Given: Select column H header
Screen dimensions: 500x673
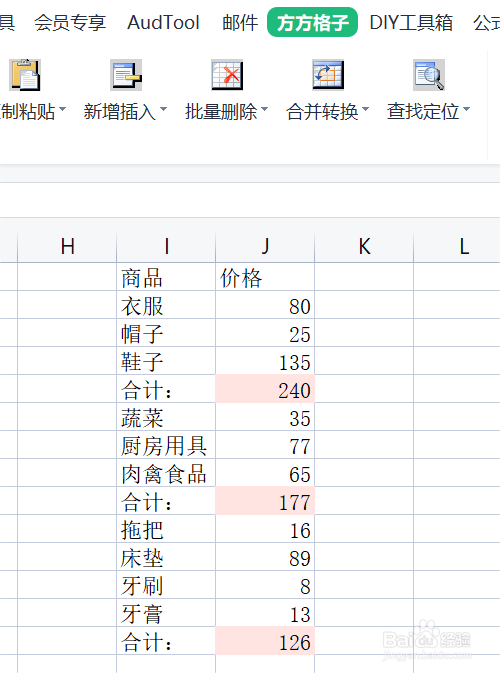Looking at the screenshot, I should (67, 246).
